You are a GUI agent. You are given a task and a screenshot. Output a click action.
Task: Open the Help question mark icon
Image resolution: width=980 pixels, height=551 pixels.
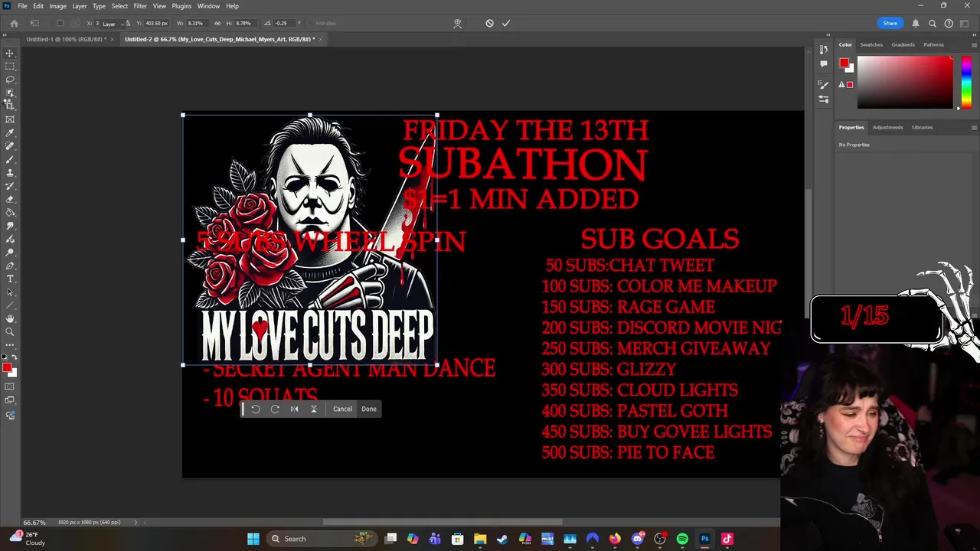coord(949,23)
